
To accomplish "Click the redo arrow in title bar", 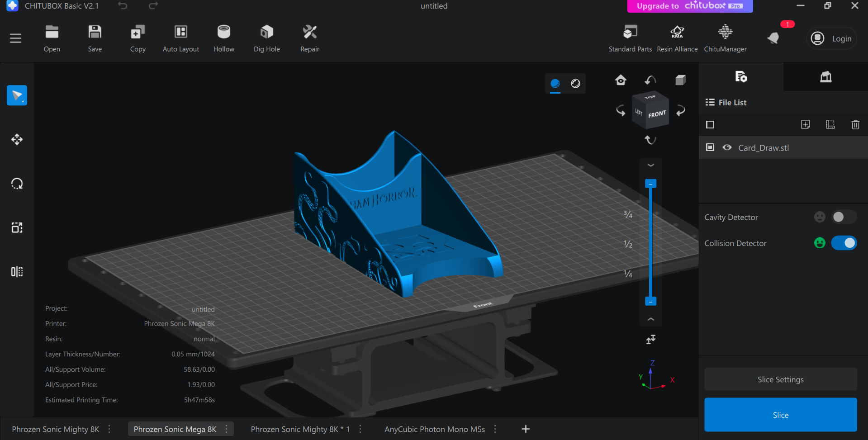I will point(153,6).
